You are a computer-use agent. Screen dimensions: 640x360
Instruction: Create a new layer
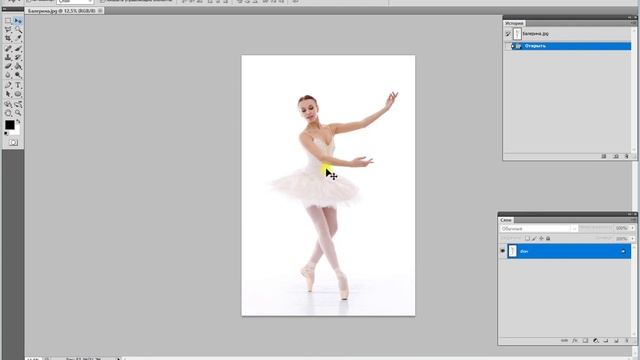point(616,340)
